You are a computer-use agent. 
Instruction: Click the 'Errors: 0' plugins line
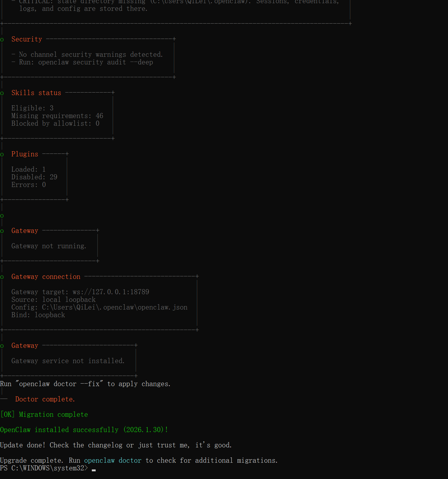pyautogui.click(x=28, y=185)
